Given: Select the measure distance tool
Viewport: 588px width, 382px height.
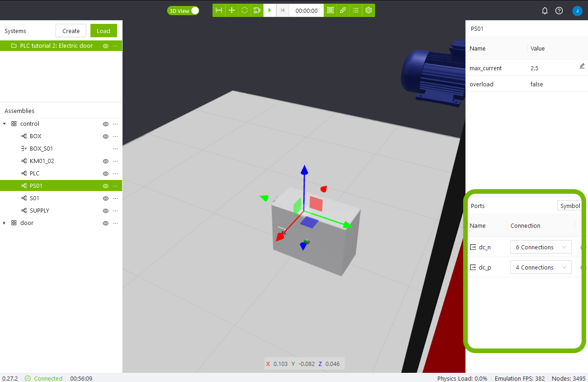Looking at the screenshot, I should coord(219,11).
